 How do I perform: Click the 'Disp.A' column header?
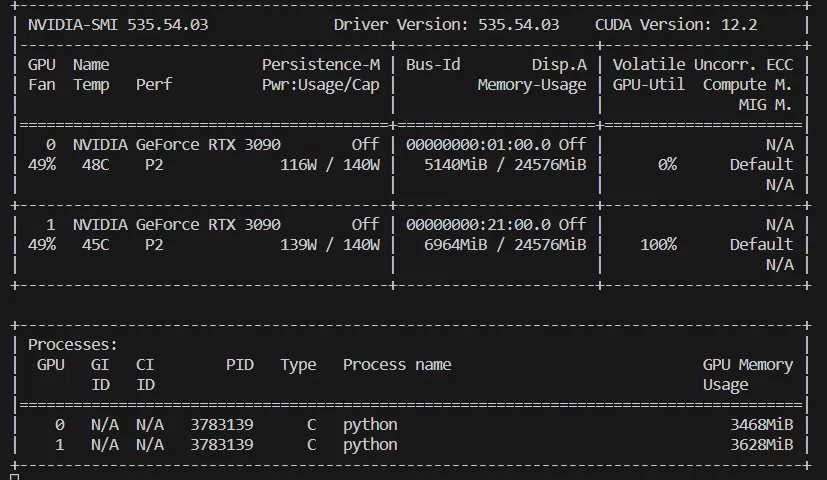tap(559, 65)
